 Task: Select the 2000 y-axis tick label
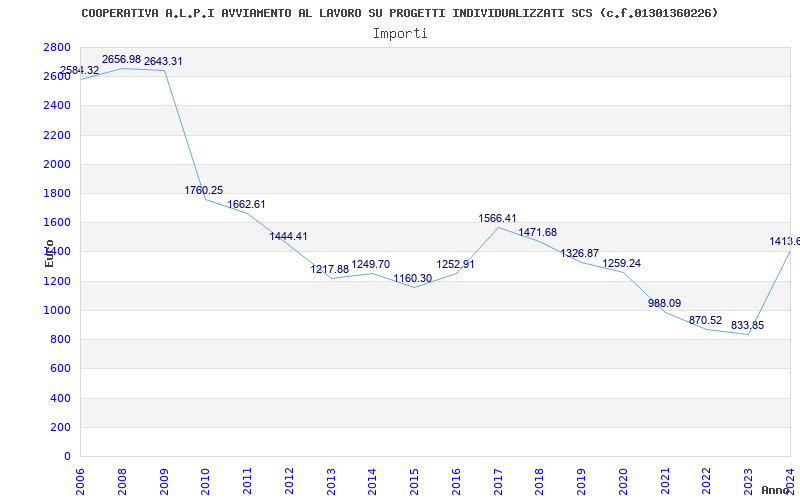[58, 164]
